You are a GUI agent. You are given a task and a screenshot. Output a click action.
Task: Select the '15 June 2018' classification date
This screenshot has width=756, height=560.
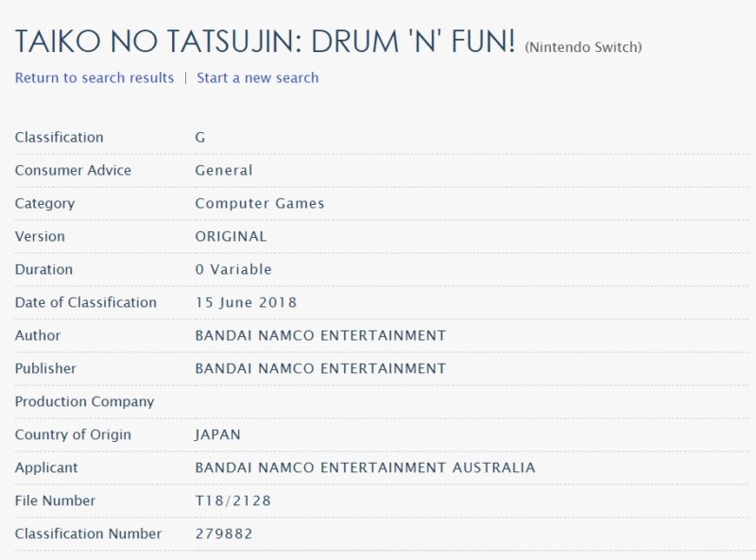246,302
